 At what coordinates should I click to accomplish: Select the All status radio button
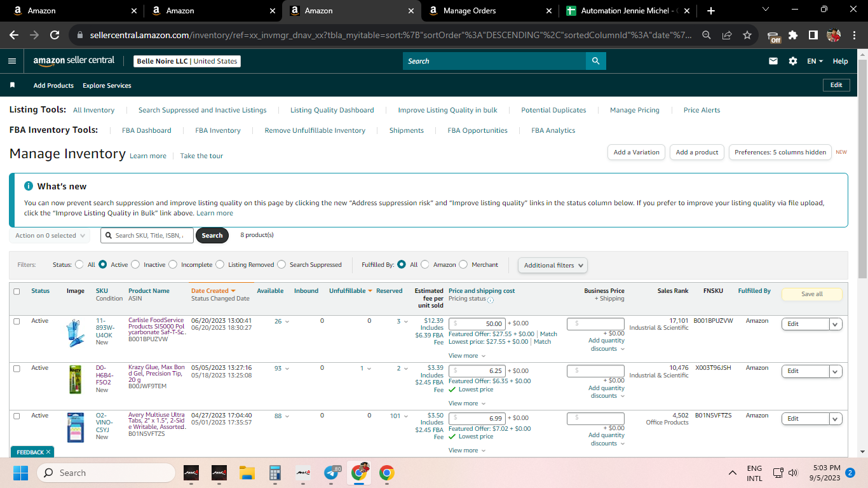(x=79, y=264)
